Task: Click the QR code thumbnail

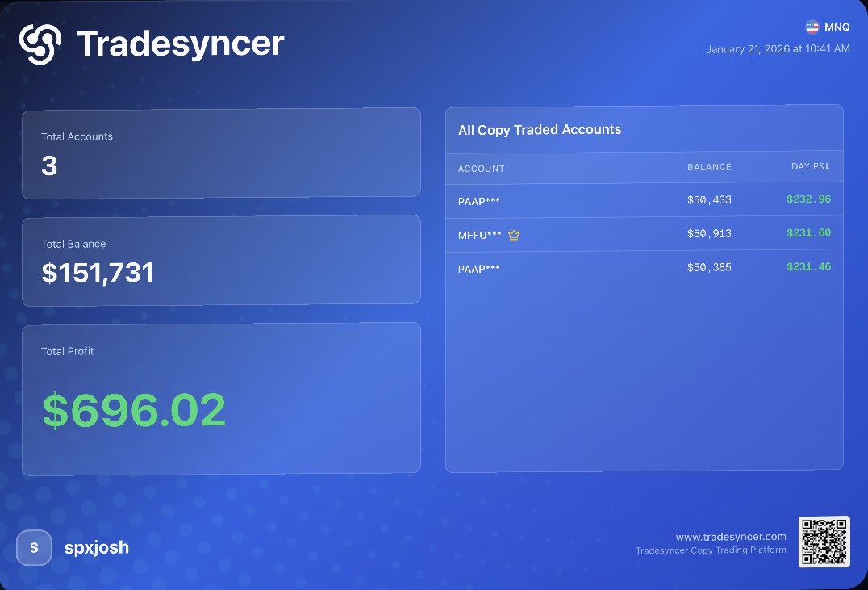Action: [824, 542]
